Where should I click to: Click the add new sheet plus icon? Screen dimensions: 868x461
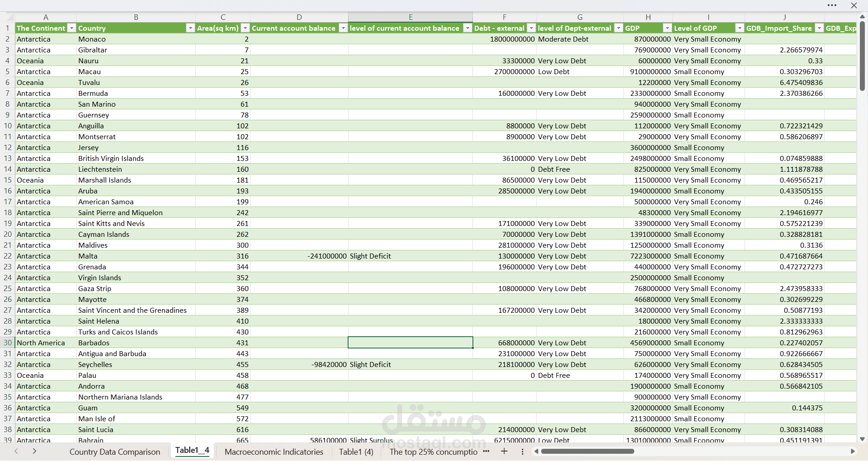[504, 452]
